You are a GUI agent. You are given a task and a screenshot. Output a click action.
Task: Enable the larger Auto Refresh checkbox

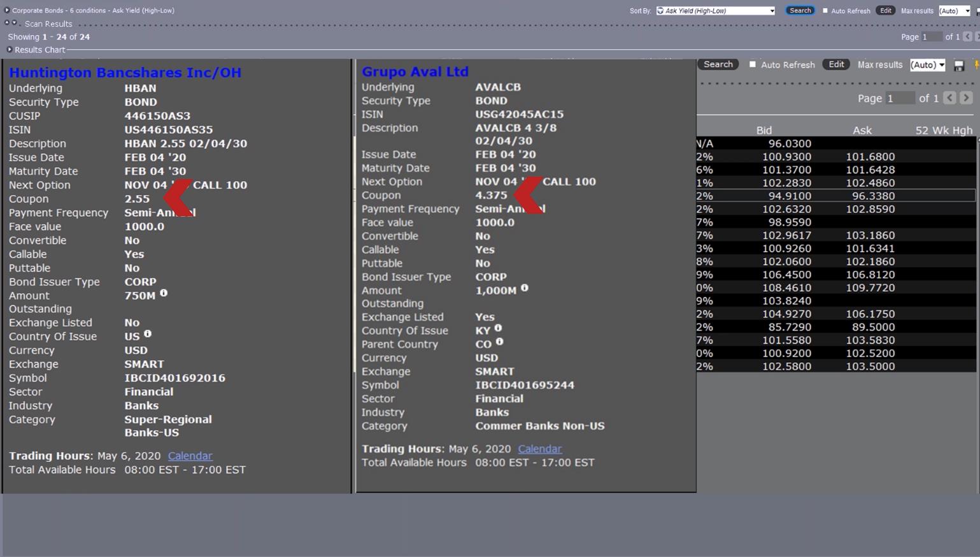tap(753, 64)
